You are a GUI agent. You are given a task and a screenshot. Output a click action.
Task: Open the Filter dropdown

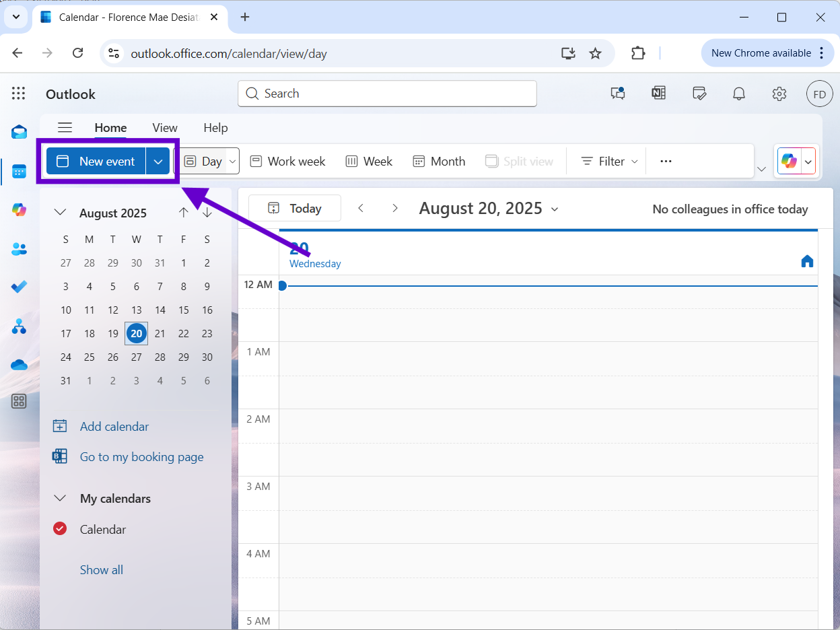pyautogui.click(x=608, y=162)
